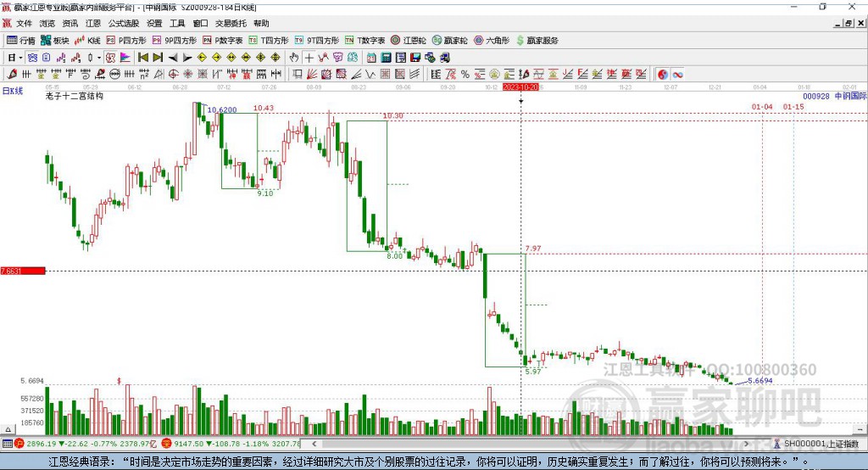The image size is (868, 470).
Task: Click the 01-15 date label
Action: point(793,106)
